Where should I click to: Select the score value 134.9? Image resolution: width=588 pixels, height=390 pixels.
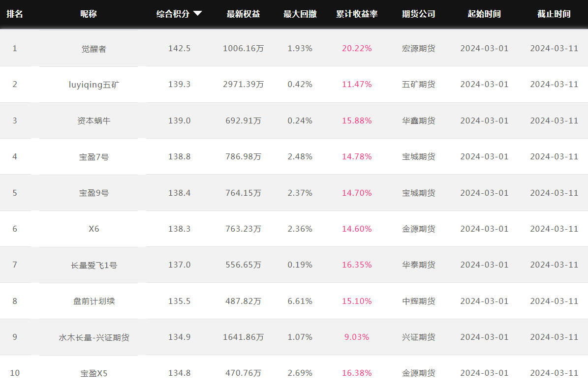coord(179,337)
